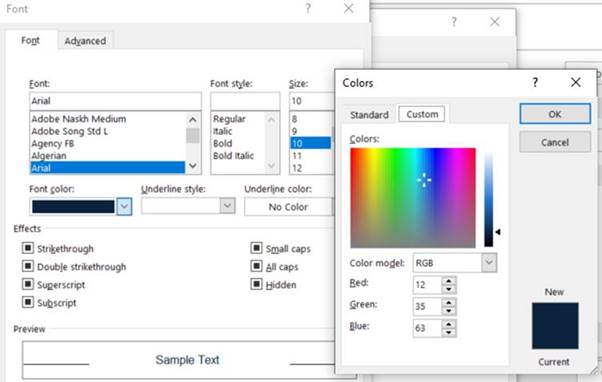Image resolution: width=602 pixels, height=382 pixels.
Task: Click the dark blue Font color swatch
Action: pyautogui.click(x=73, y=207)
